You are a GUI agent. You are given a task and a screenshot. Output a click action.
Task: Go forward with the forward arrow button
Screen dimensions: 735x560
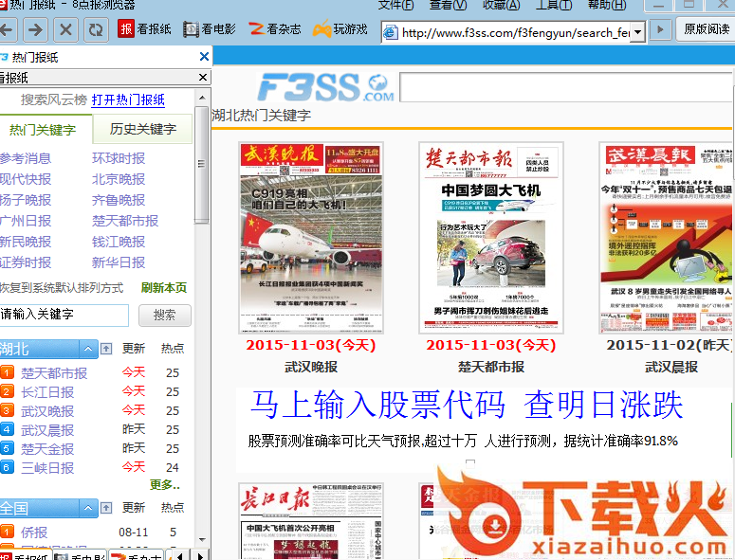pos(35,30)
